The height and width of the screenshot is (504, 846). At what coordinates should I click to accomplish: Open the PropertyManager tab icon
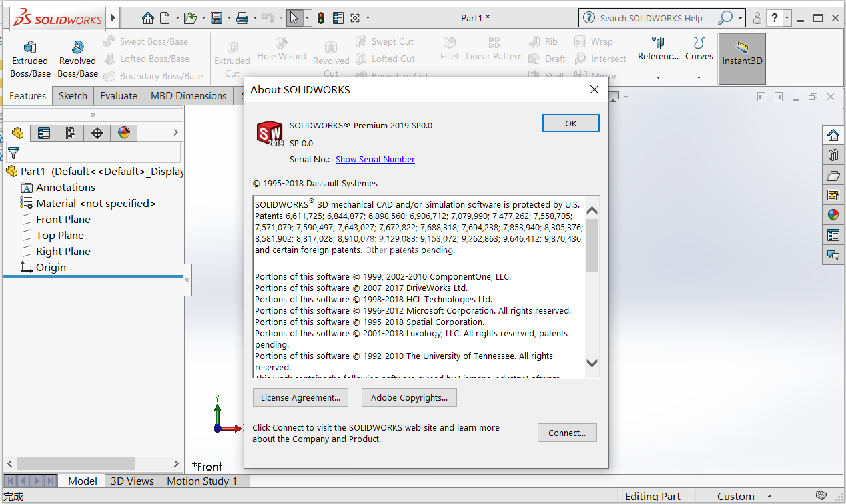click(44, 133)
